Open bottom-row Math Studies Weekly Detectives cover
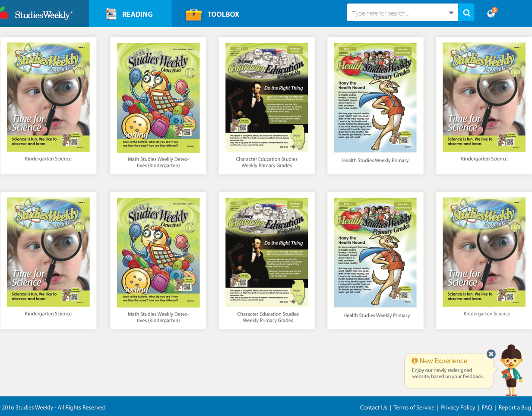The height and width of the screenshot is (416, 532). (x=158, y=252)
